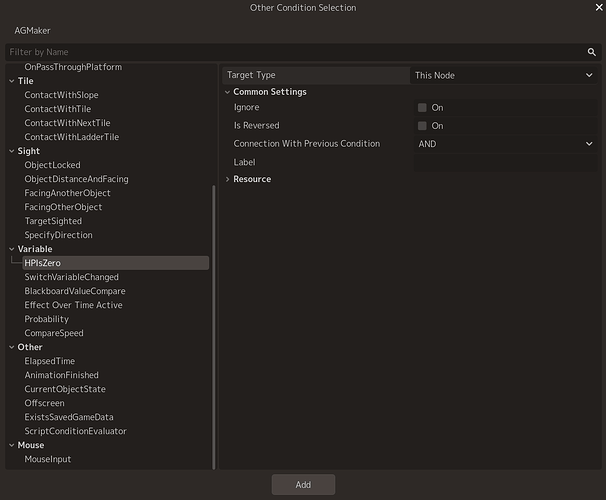Click the search magnifier icon
Screen dimensions: 606x500
pos(591,52)
